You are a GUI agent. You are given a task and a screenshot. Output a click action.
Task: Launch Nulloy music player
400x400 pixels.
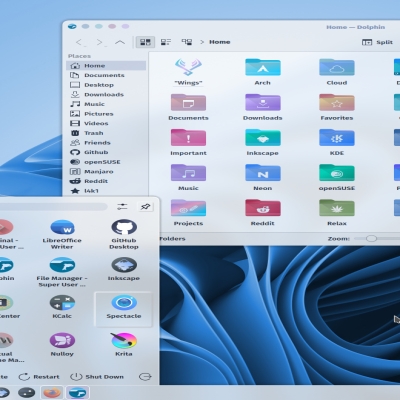pos(62,345)
